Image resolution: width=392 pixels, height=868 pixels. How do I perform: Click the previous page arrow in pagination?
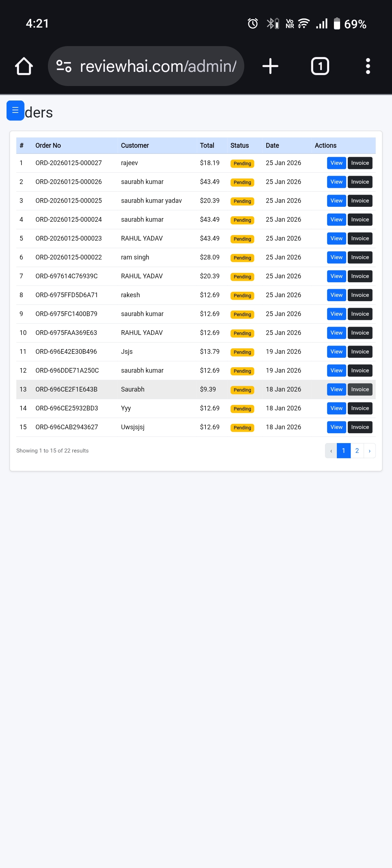331,451
